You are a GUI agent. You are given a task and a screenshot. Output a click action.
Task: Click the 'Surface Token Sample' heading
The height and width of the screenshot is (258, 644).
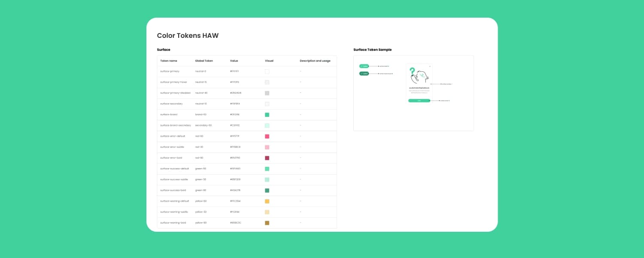point(372,50)
